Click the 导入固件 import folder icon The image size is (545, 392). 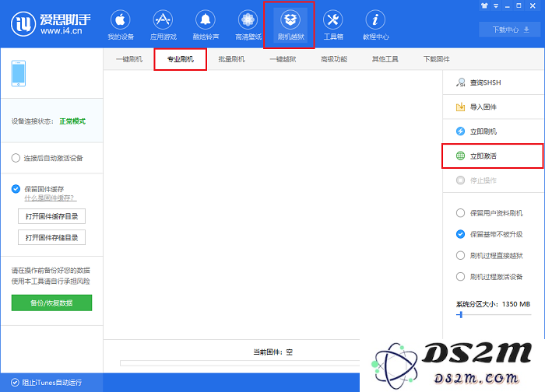[x=460, y=107]
